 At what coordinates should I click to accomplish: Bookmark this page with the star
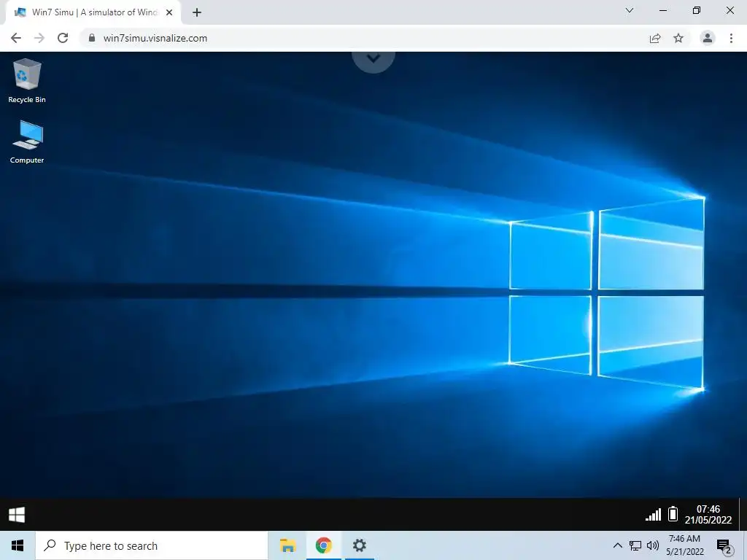678,38
